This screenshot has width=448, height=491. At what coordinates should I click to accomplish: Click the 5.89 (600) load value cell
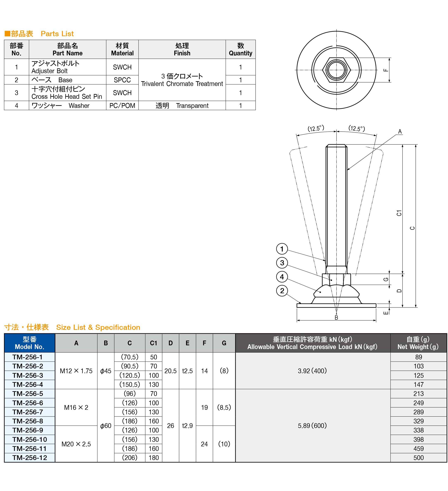click(312, 425)
